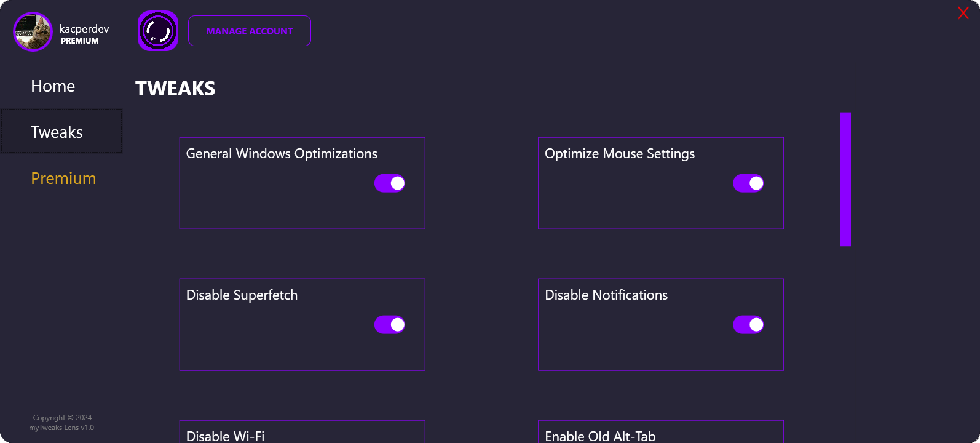Click the myTweaks Lens logo icon
The image size is (980, 443).
(158, 31)
